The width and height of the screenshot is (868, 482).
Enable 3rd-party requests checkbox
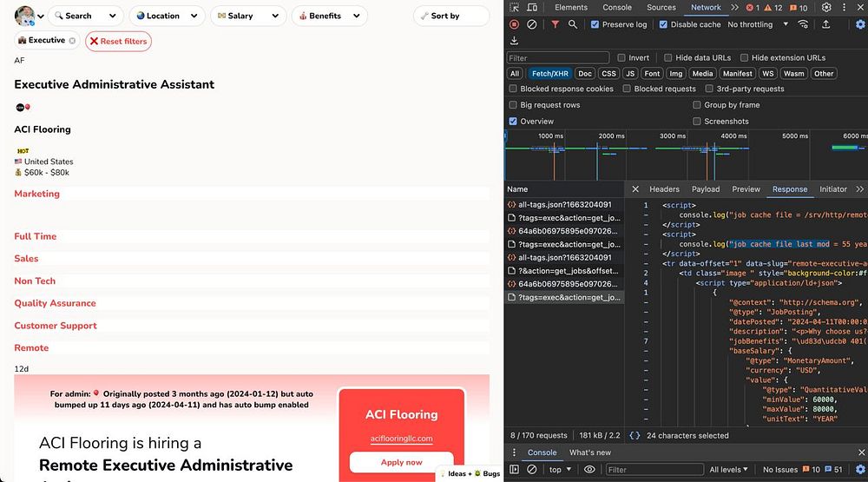pos(709,89)
